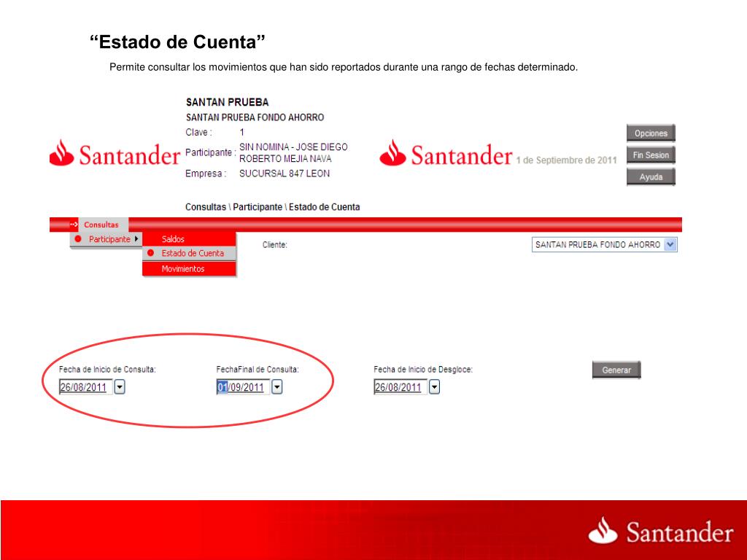Click the text SUCURSAL 847 LEON
This screenshot has height=560, width=747.
coord(285,174)
